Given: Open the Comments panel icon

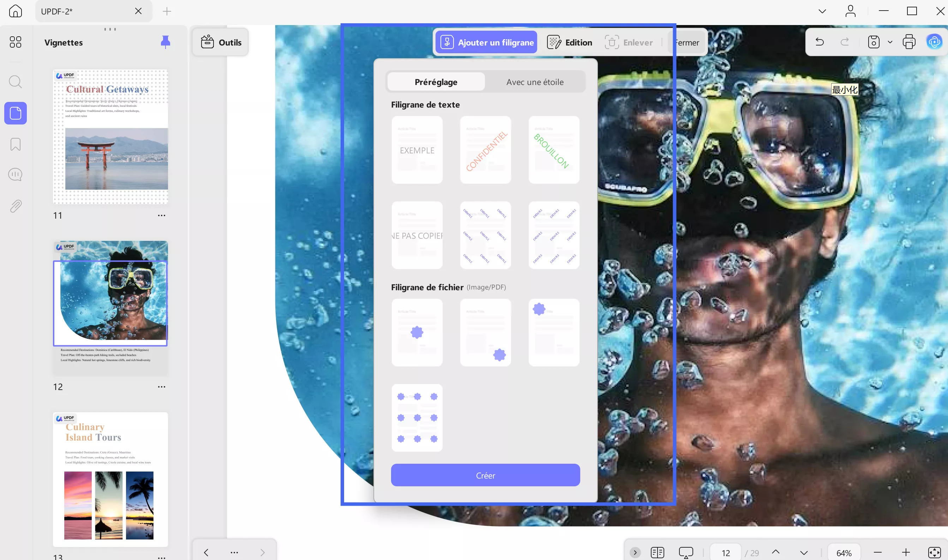Looking at the screenshot, I should tap(16, 175).
